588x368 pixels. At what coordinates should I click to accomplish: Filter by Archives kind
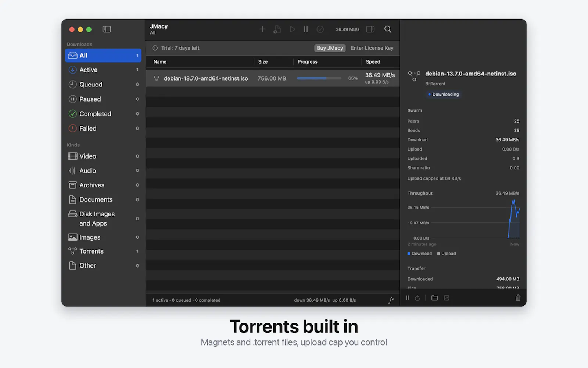pyautogui.click(x=103, y=185)
